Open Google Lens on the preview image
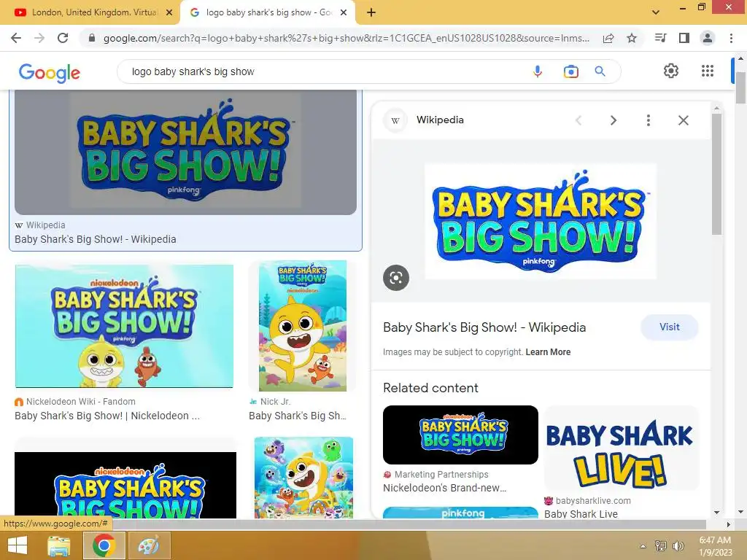This screenshot has width=747, height=560. tap(396, 278)
